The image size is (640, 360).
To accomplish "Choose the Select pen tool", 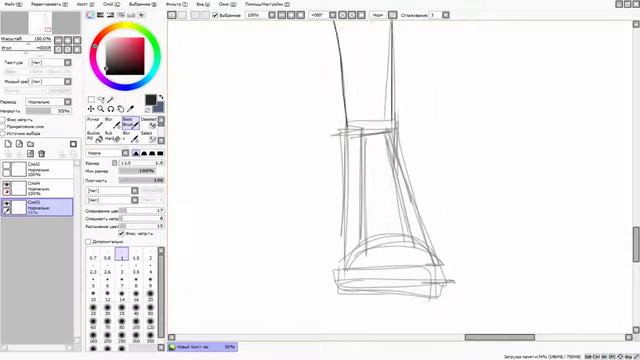I will point(148,137).
